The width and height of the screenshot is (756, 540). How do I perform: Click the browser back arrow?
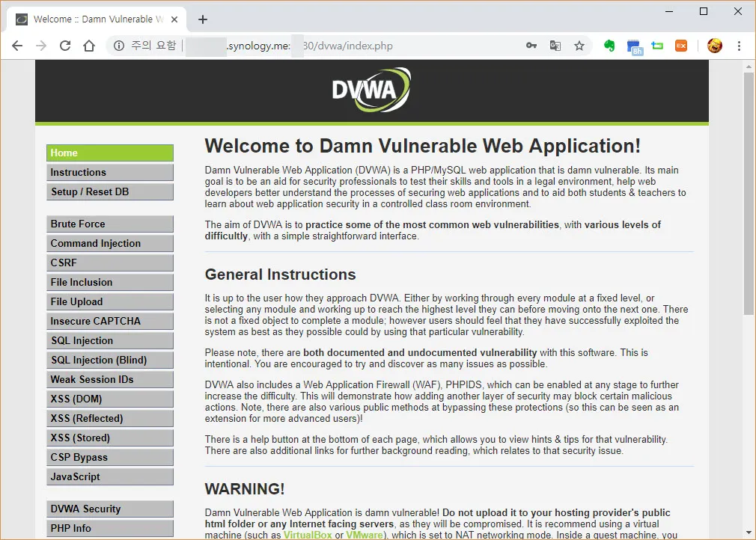click(17, 46)
